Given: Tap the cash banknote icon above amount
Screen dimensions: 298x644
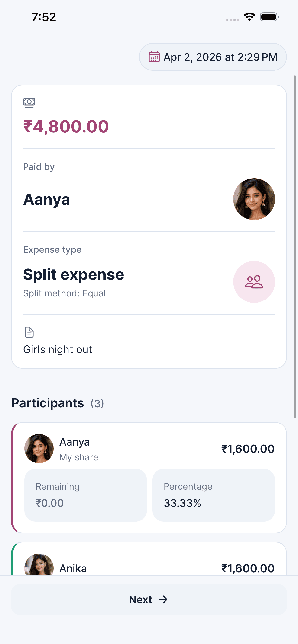Looking at the screenshot, I should (x=29, y=102).
